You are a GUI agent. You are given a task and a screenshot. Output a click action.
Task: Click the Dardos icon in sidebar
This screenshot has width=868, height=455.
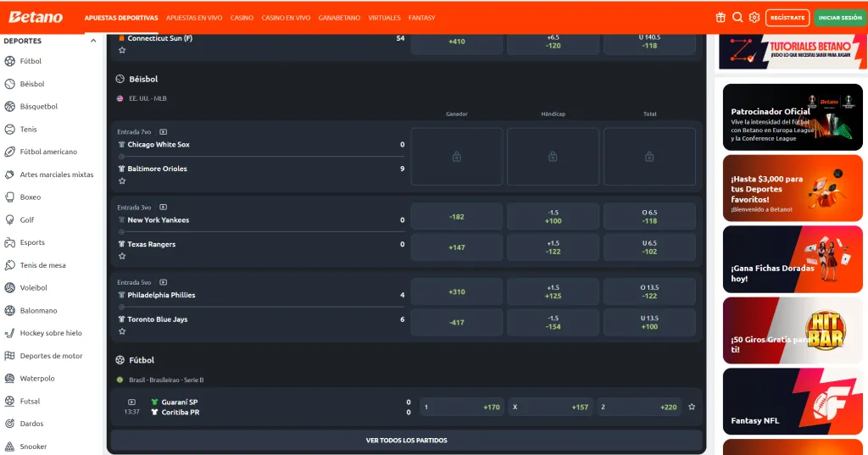click(x=10, y=424)
